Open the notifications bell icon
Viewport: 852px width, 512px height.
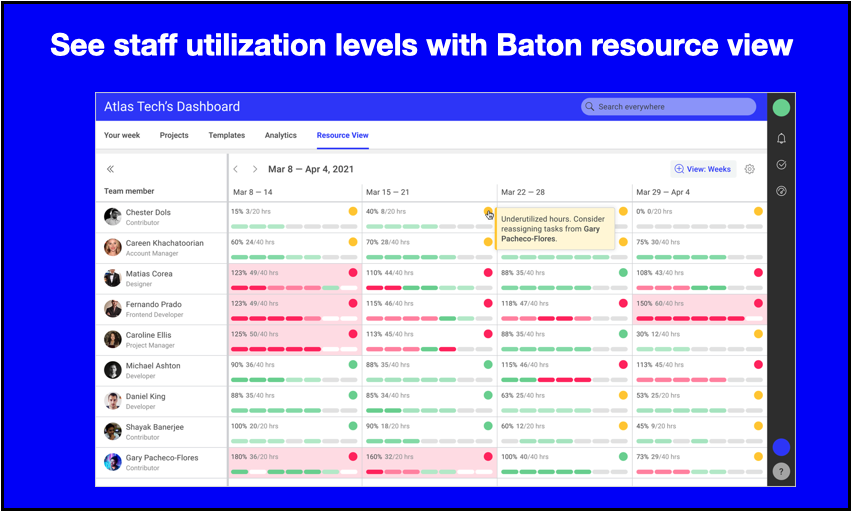[x=781, y=139]
